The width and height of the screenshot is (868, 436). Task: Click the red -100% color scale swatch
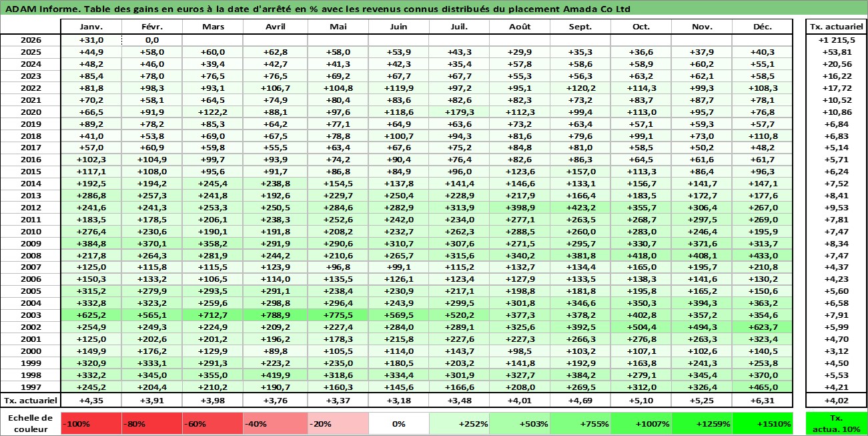coord(91,423)
